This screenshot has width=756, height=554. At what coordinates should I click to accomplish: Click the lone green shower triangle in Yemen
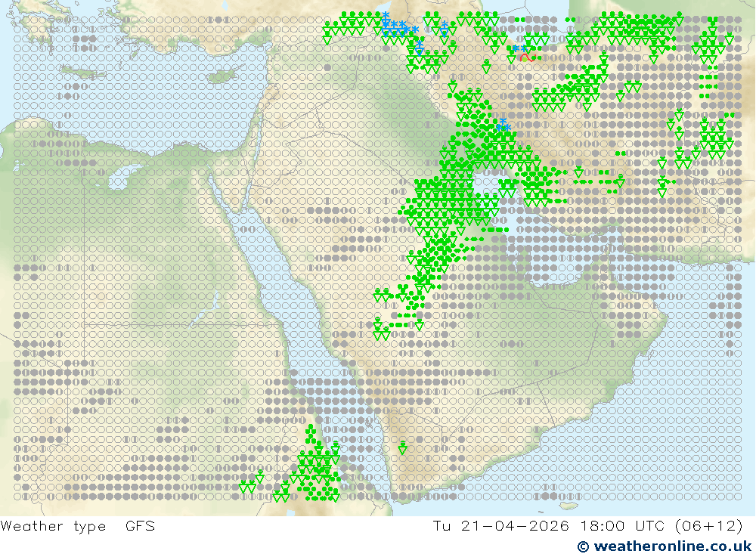pyautogui.click(x=403, y=448)
